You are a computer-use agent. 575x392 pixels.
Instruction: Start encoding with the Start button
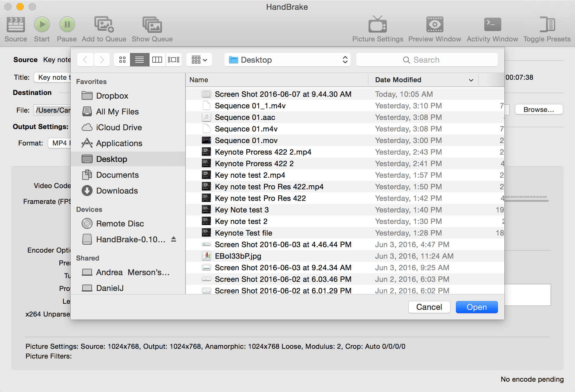(x=42, y=25)
